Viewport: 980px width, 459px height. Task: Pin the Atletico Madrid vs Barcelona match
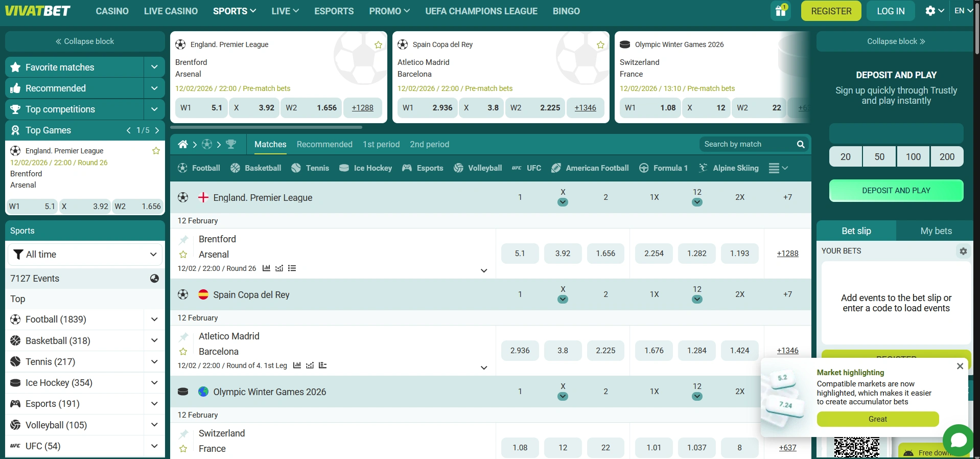[x=184, y=336]
